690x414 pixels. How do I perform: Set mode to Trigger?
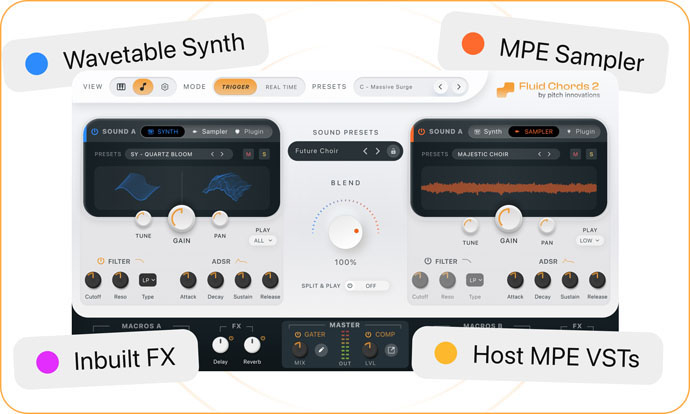(x=235, y=87)
